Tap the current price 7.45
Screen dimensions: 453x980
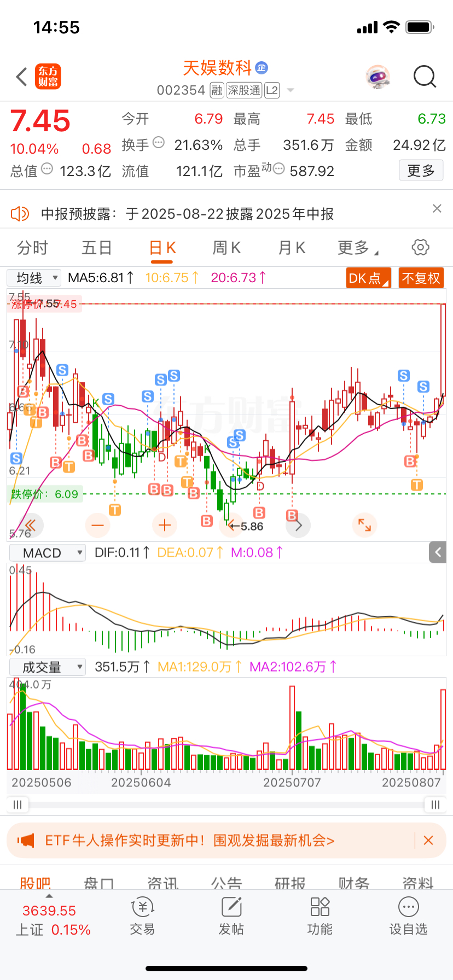40,121
